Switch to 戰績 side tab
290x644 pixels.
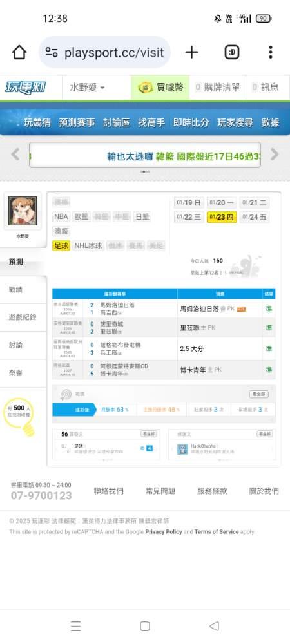(23, 290)
